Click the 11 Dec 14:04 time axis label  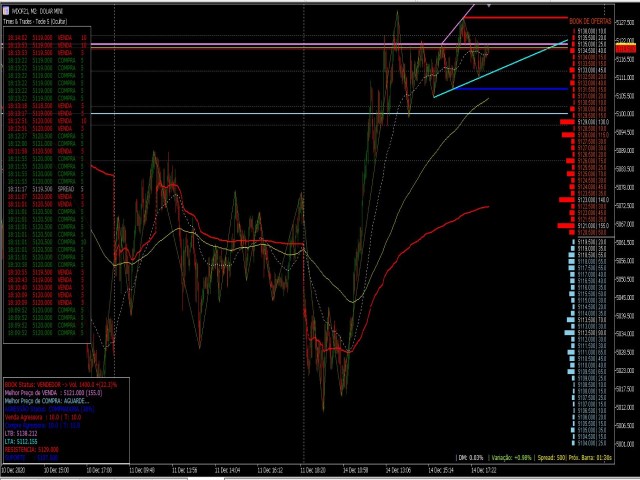click(x=228, y=470)
